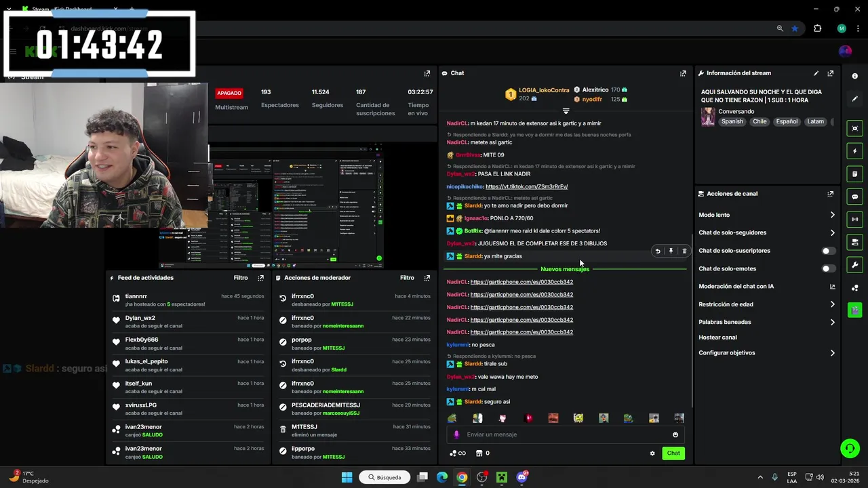Click the stream category cover image

(708, 117)
